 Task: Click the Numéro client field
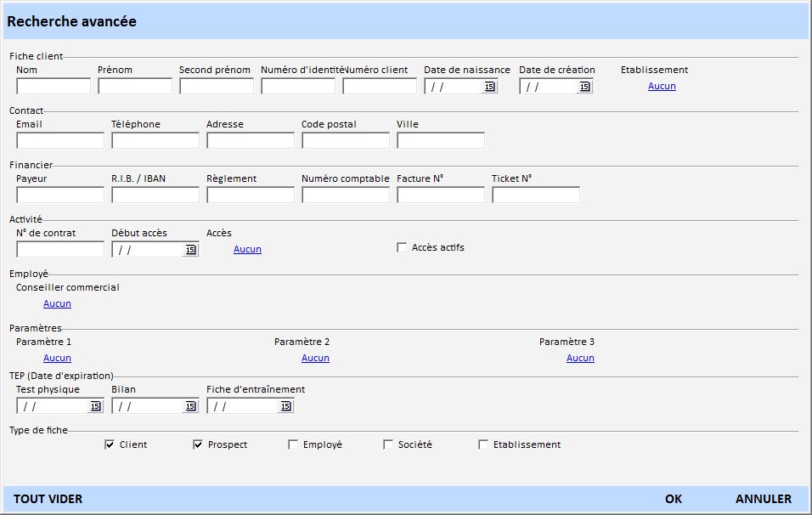point(380,86)
